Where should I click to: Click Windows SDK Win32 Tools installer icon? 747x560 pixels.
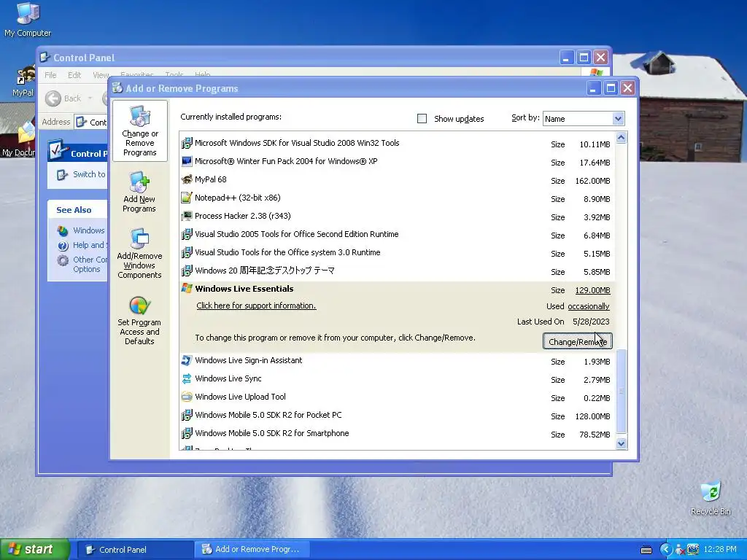187,143
